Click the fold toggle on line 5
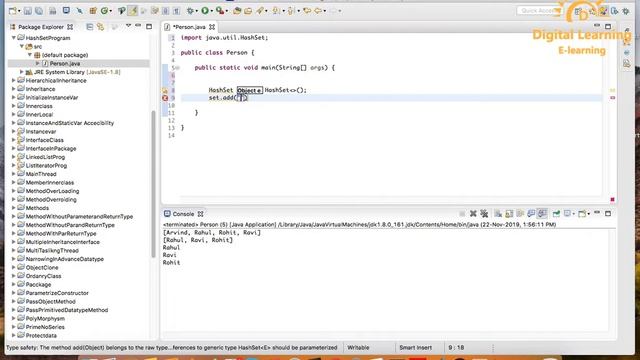 pos(178,68)
